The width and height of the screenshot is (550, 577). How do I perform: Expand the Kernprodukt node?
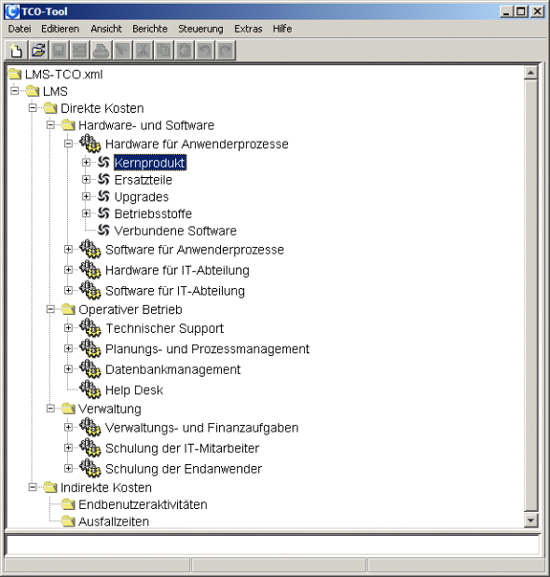coord(86,162)
